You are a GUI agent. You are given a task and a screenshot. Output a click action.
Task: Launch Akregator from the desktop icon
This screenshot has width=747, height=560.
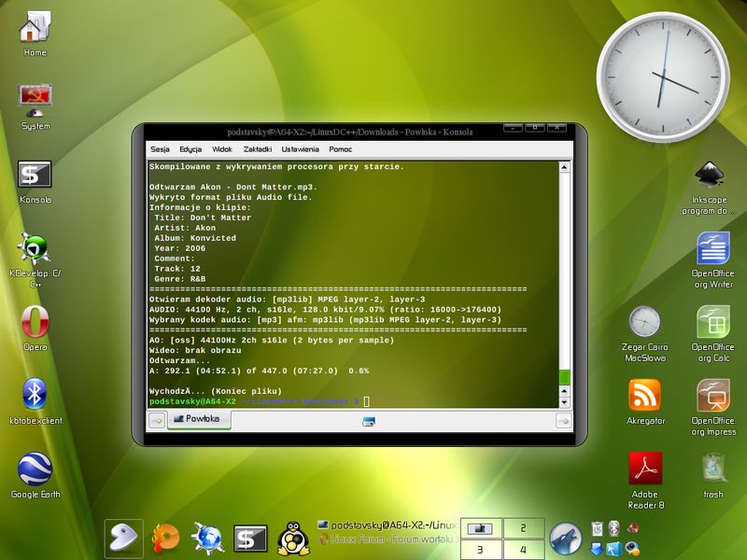click(645, 401)
